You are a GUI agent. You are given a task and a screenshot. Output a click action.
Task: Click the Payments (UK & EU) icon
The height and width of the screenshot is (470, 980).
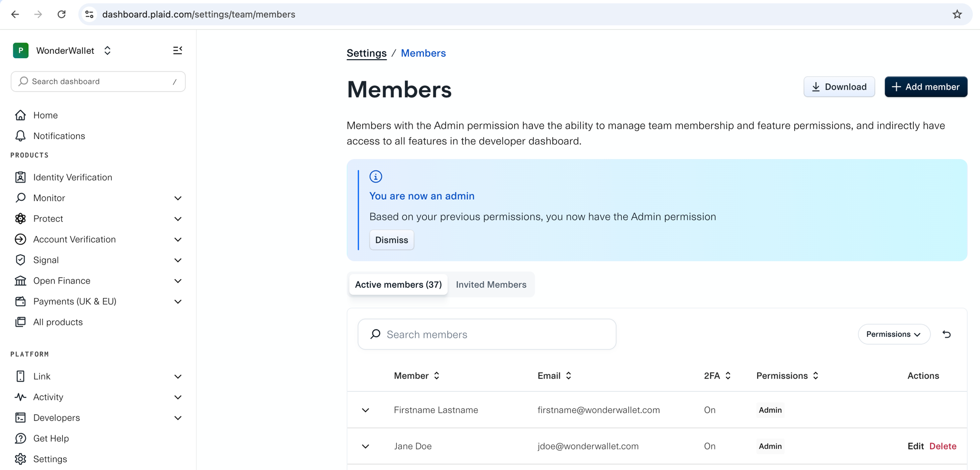pyautogui.click(x=20, y=301)
